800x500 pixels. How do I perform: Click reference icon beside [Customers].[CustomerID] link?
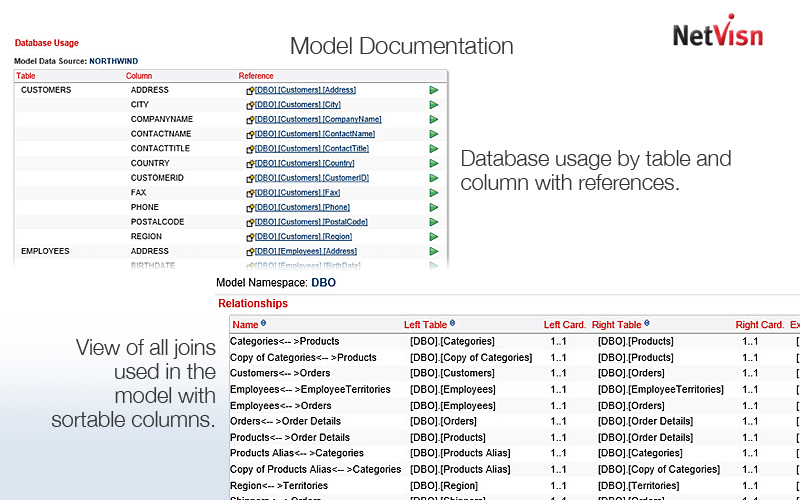(x=250, y=179)
